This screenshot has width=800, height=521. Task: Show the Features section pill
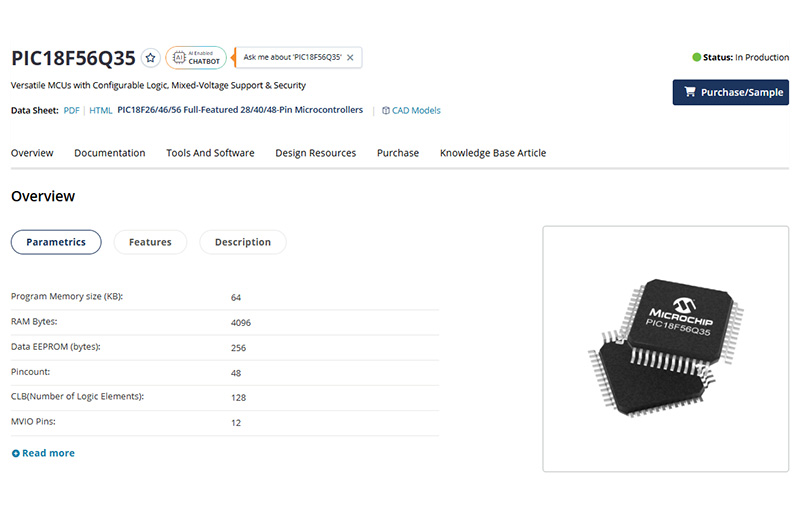click(x=150, y=242)
